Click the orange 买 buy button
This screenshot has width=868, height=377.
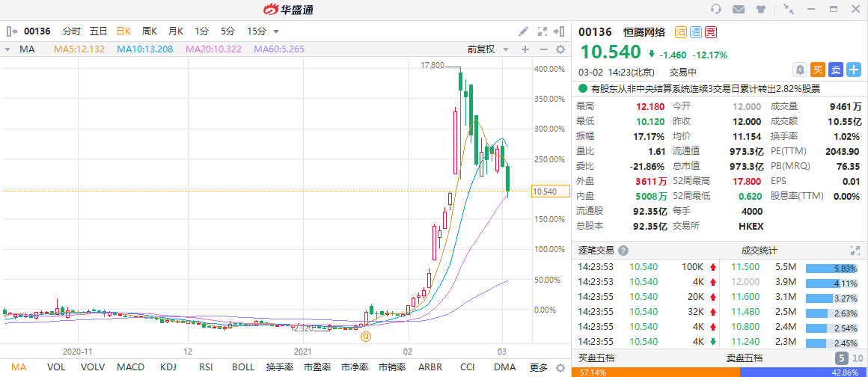point(818,70)
